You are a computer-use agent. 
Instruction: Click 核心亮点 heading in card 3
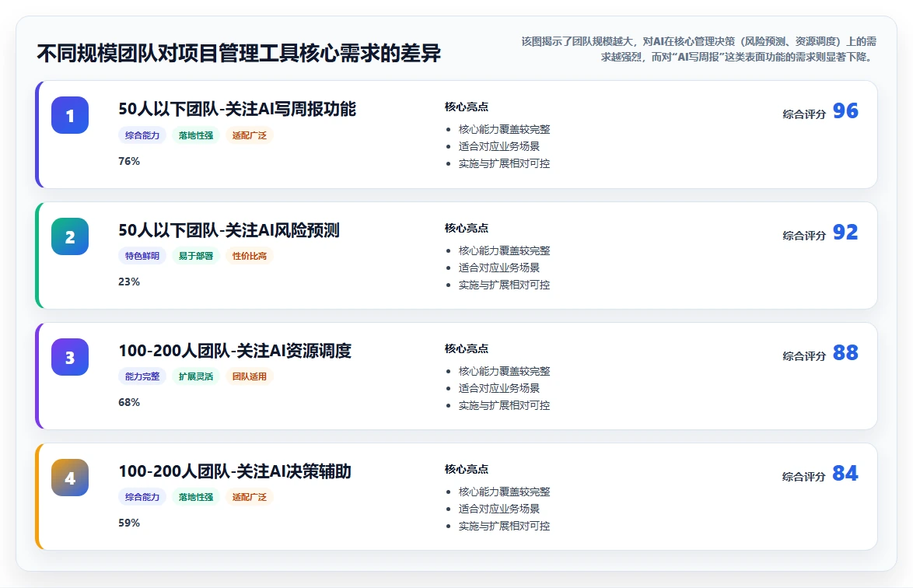click(467, 348)
